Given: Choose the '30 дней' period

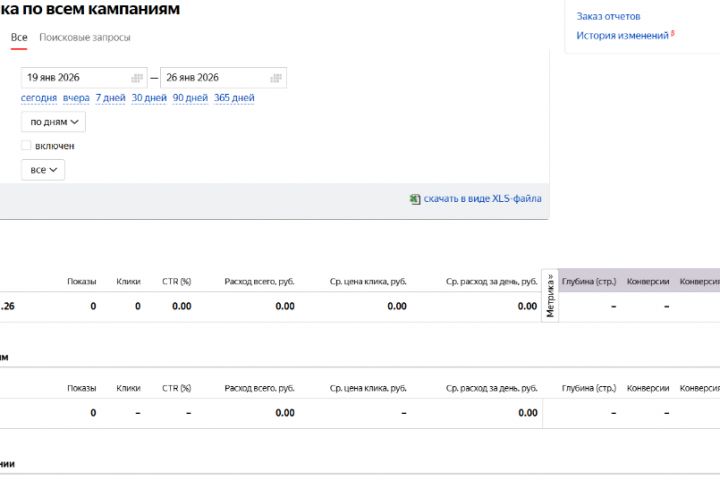Looking at the screenshot, I should 149,98.
